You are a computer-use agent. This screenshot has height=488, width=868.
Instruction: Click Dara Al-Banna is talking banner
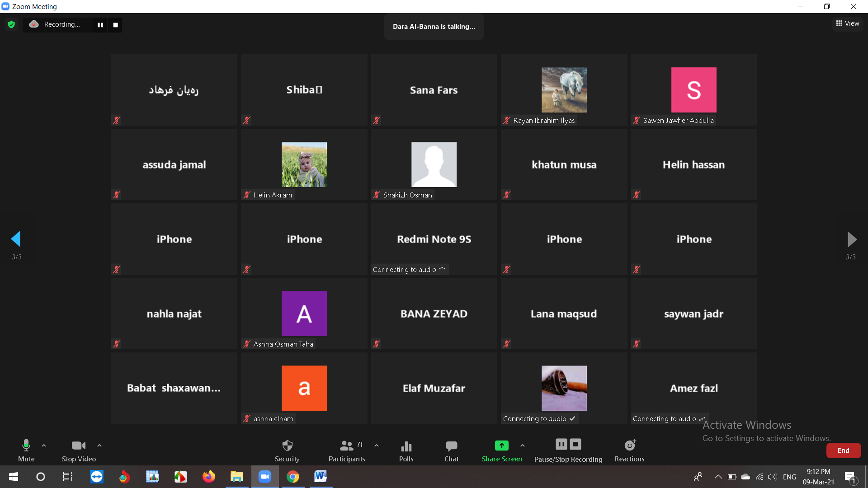[434, 27]
